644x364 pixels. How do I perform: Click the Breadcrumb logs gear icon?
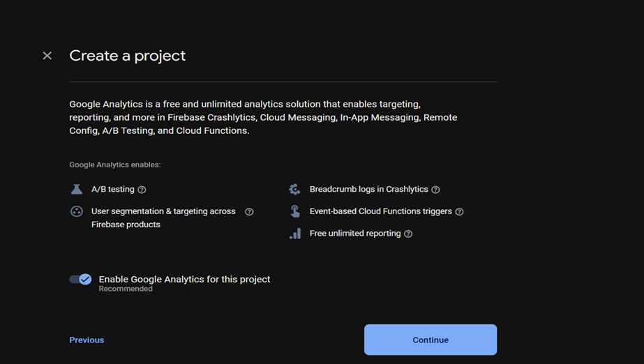tap(294, 189)
